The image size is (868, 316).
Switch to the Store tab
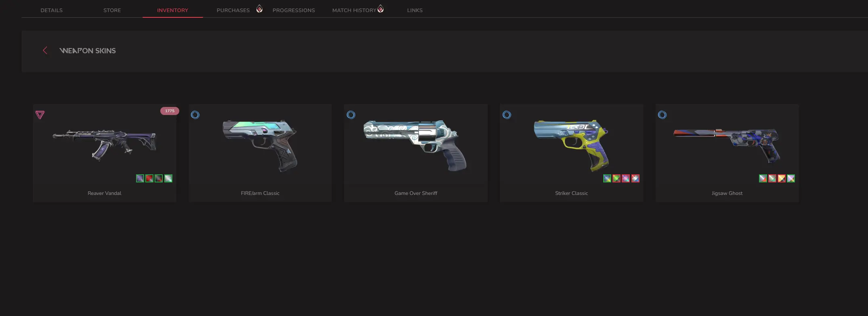pyautogui.click(x=112, y=10)
